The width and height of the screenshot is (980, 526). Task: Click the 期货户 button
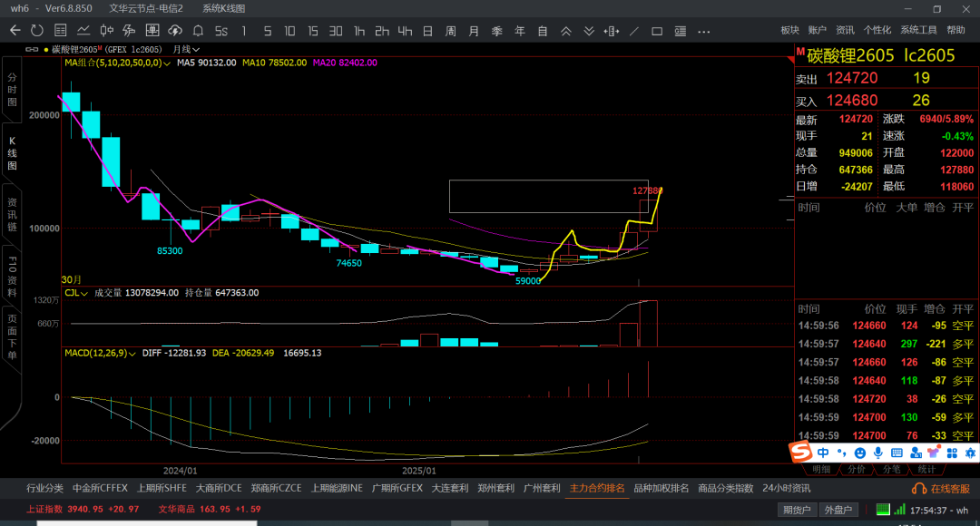point(799,510)
